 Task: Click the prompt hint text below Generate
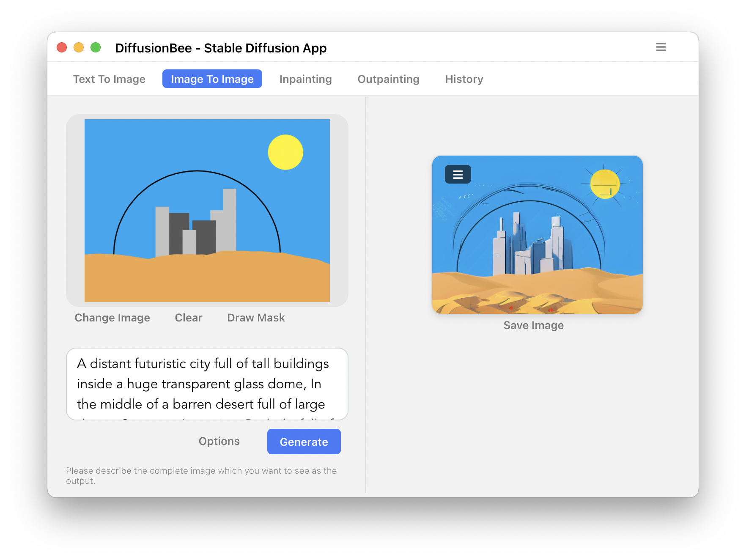point(202,475)
